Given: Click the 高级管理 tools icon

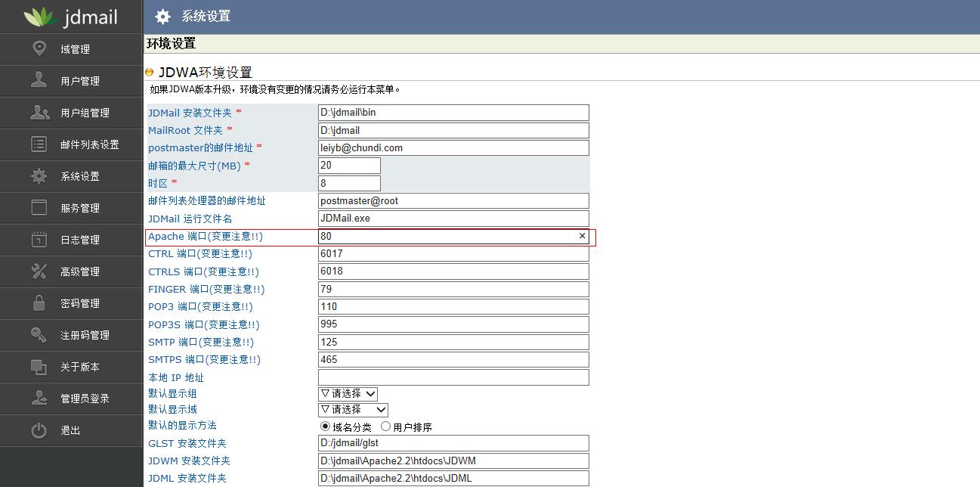Looking at the screenshot, I should [39, 271].
